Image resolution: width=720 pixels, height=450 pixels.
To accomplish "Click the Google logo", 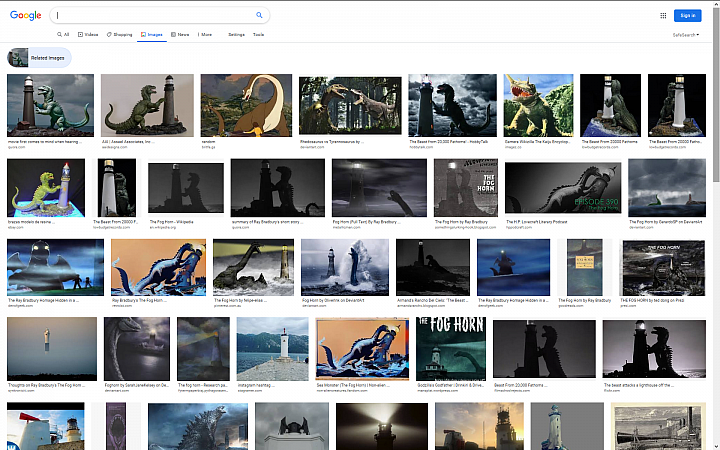I will click(26, 15).
